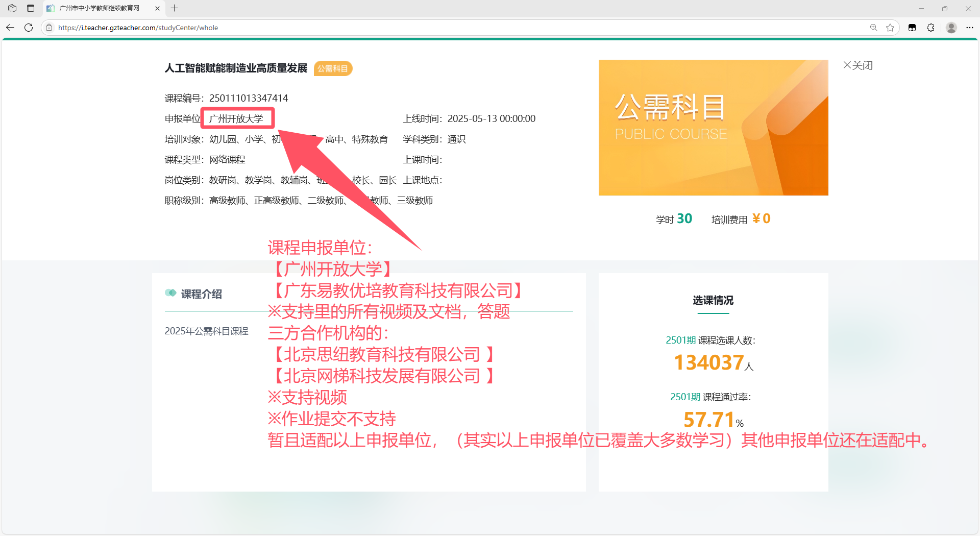
Task: Open the zoom magnifier in address bar
Action: [x=873, y=28]
